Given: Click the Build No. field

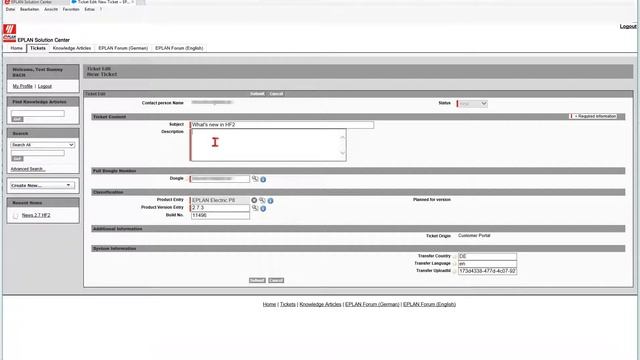Looking at the screenshot, I should [x=220, y=216].
